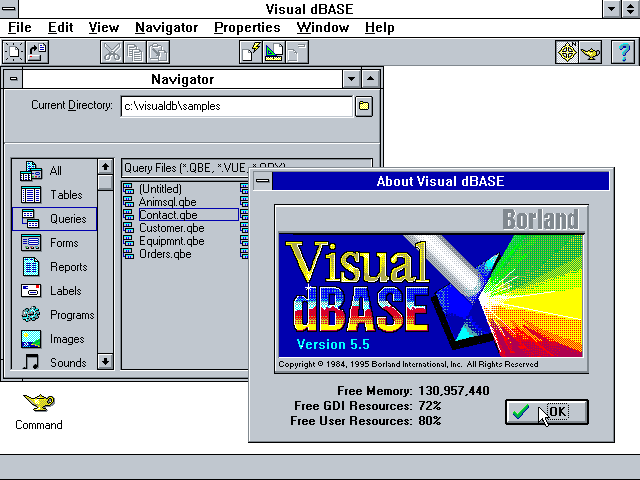Select the Reports category in Navigator
The width and height of the screenshot is (640, 480).
coord(54,267)
